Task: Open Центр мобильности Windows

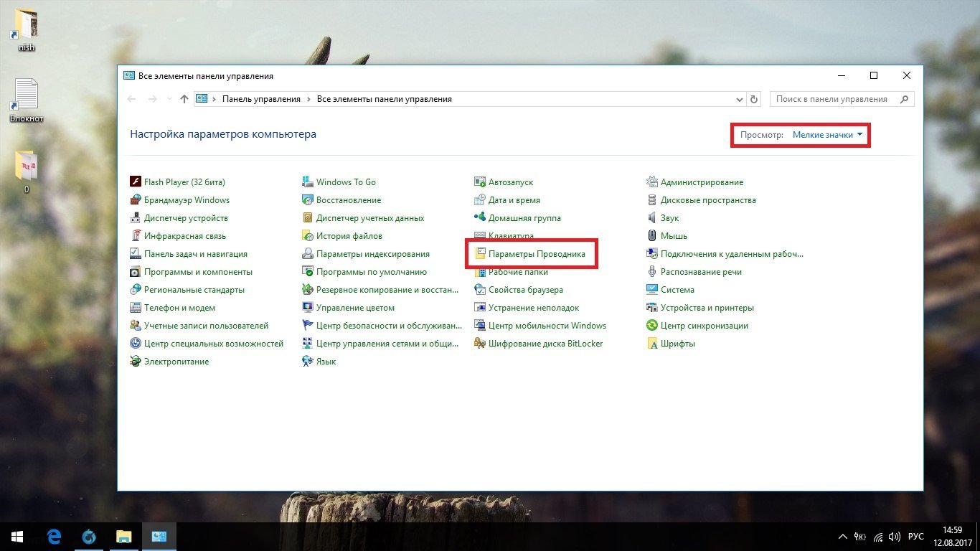Action: tap(547, 326)
